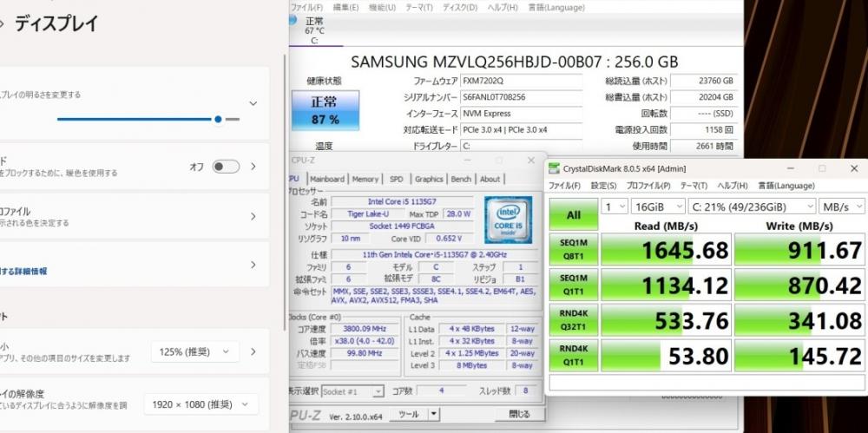This screenshot has width=868, height=433.
Task: Click the 閉じる button in CPU-Z
Action: [519, 414]
